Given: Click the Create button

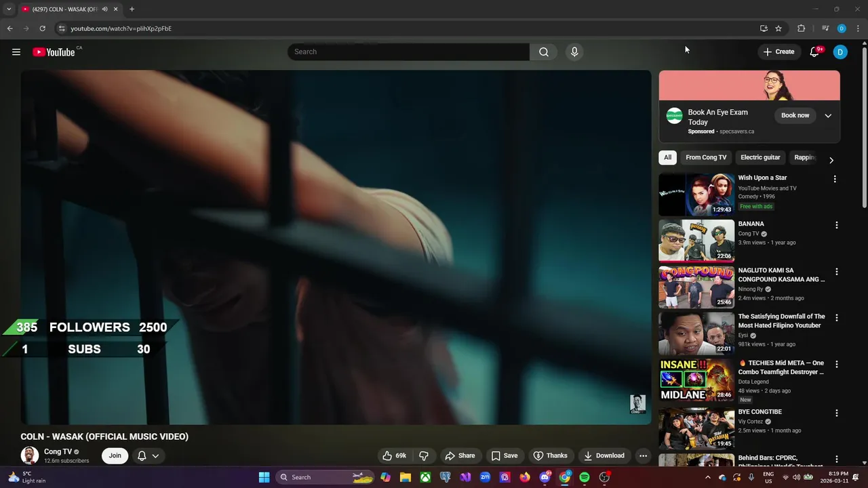Looking at the screenshot, I should click(778, 52).
